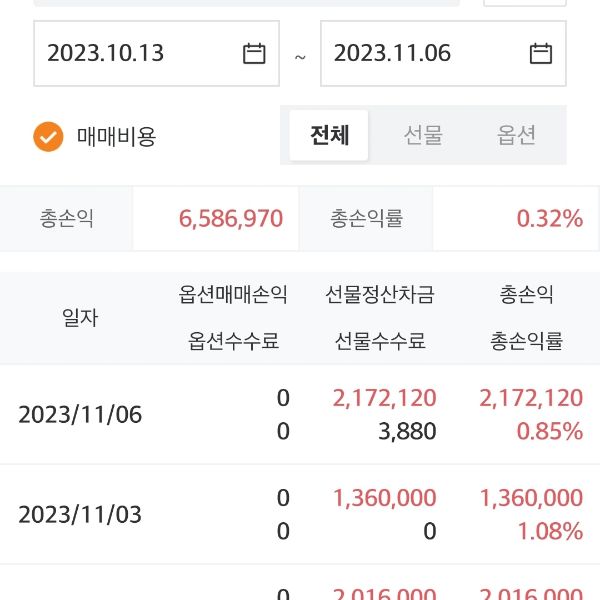
Task: Select the 2023/11/03 date row
Action: 80,515
